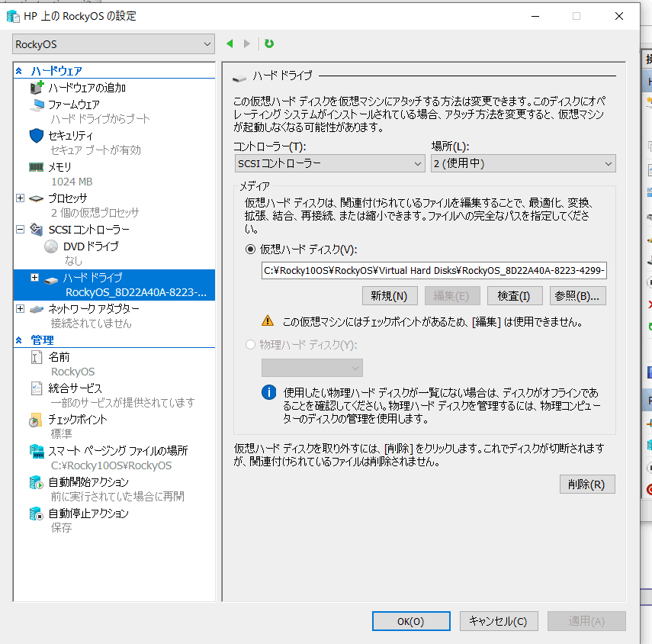
Task: Click the yellow checkpoint warning icon
Action: [x=268, y=320]
